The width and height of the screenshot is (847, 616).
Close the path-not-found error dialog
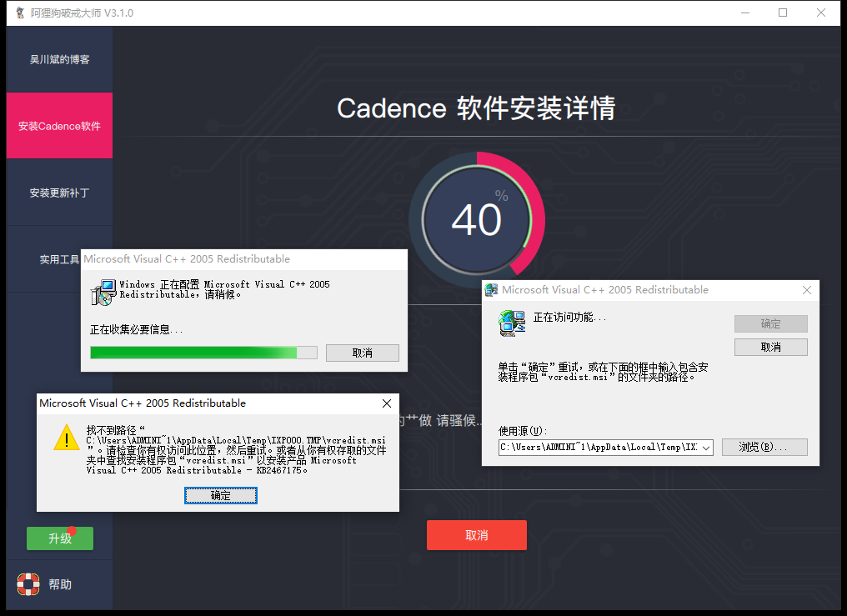click(387, 403)
